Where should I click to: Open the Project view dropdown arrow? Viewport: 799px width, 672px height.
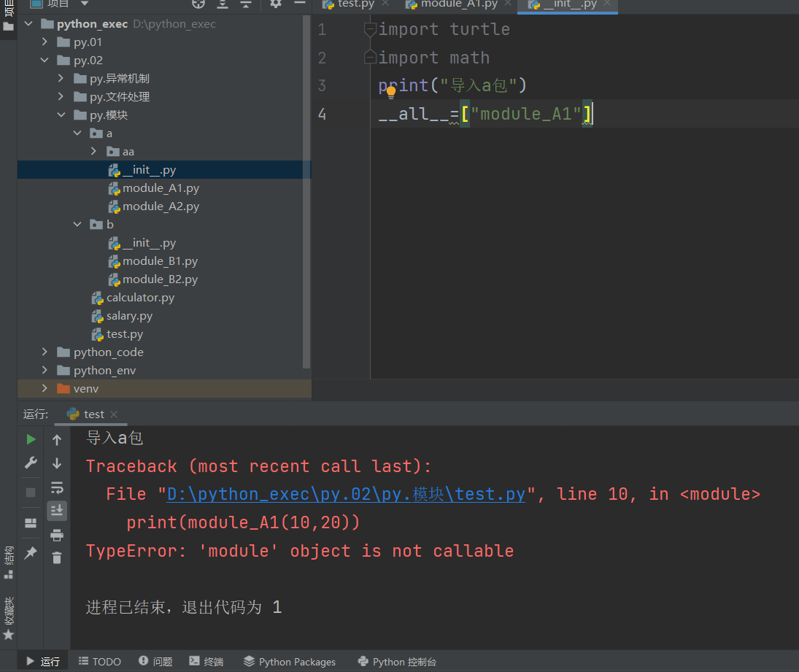85,4
